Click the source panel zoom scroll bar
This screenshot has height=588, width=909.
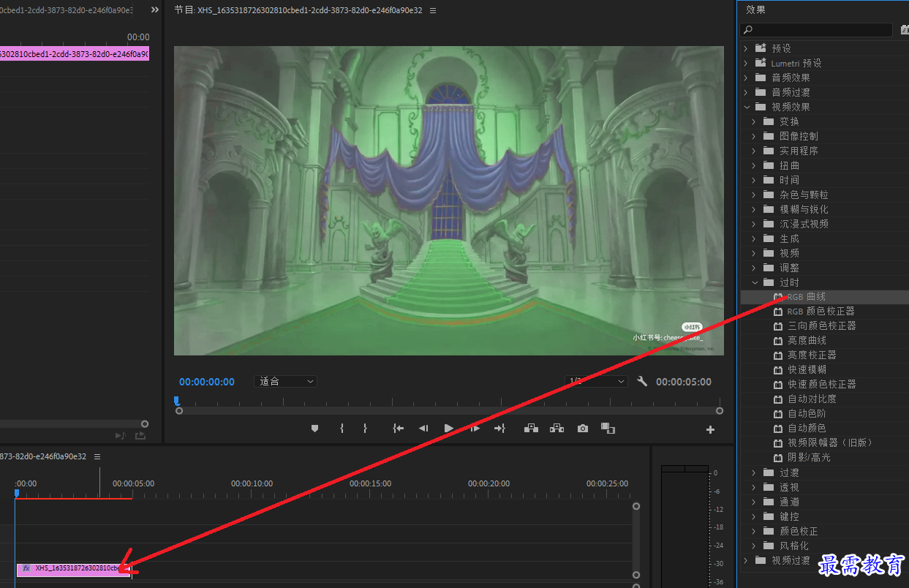[x=73, y=423]
